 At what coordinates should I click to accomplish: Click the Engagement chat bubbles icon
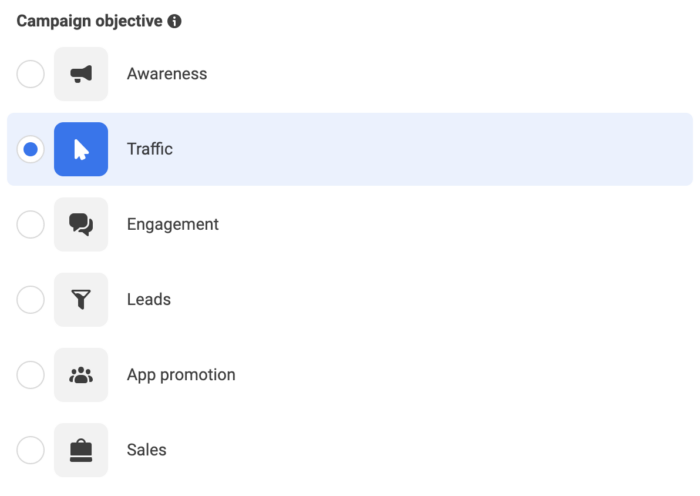point(81,224)
